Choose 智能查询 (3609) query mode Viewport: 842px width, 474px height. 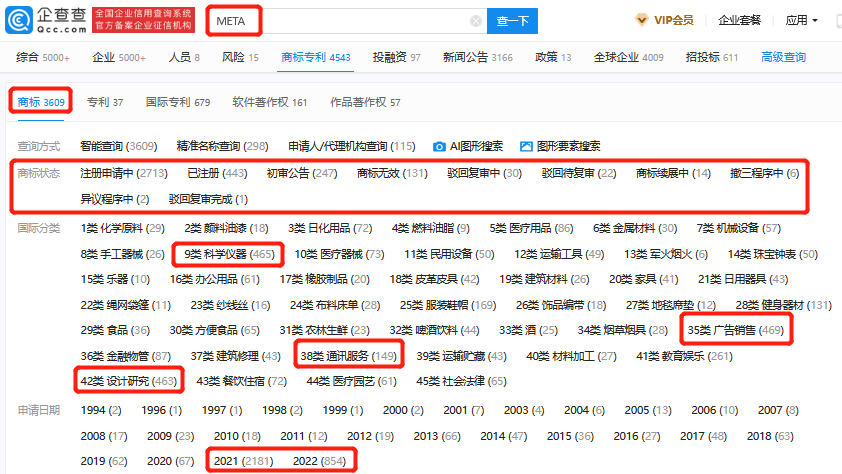tap(119, 146)
